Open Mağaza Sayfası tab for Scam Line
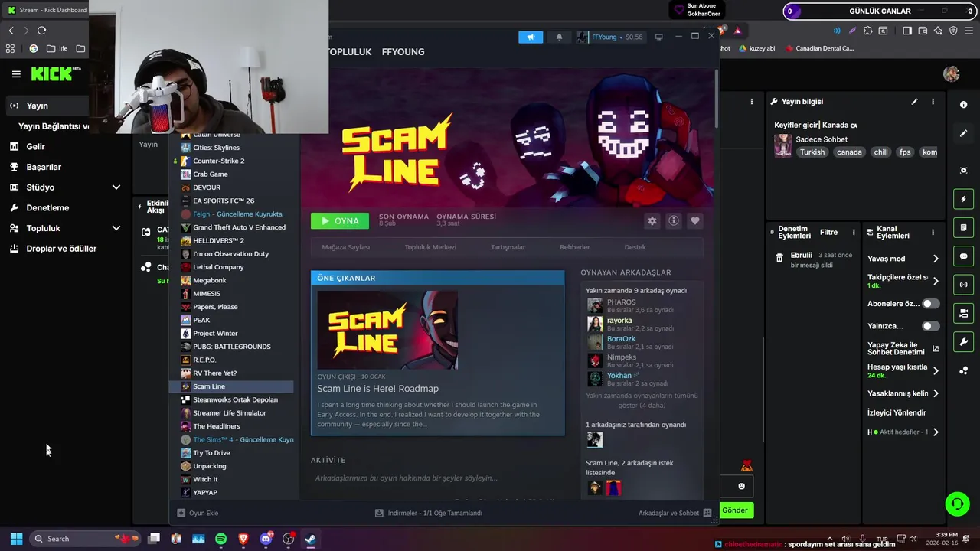980x551 pixels. pos(346,247)
